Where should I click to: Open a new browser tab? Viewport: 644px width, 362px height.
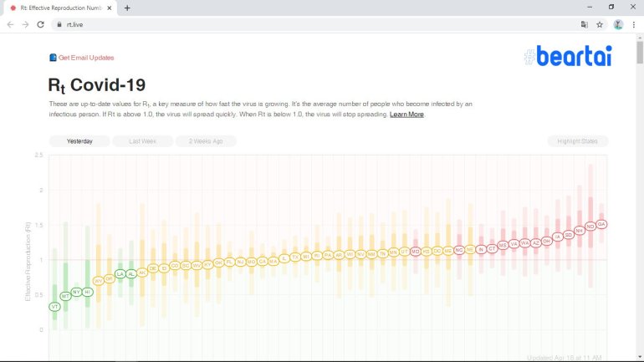pos(127,8)
